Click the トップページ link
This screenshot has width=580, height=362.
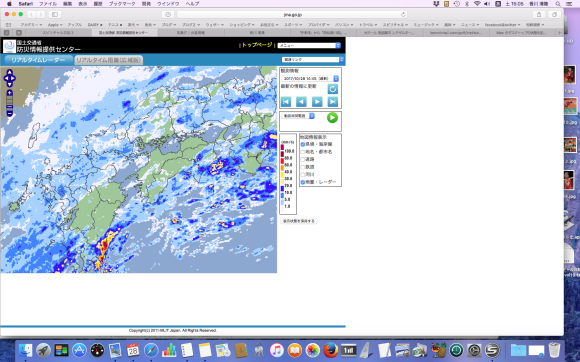tap(257, 45)
